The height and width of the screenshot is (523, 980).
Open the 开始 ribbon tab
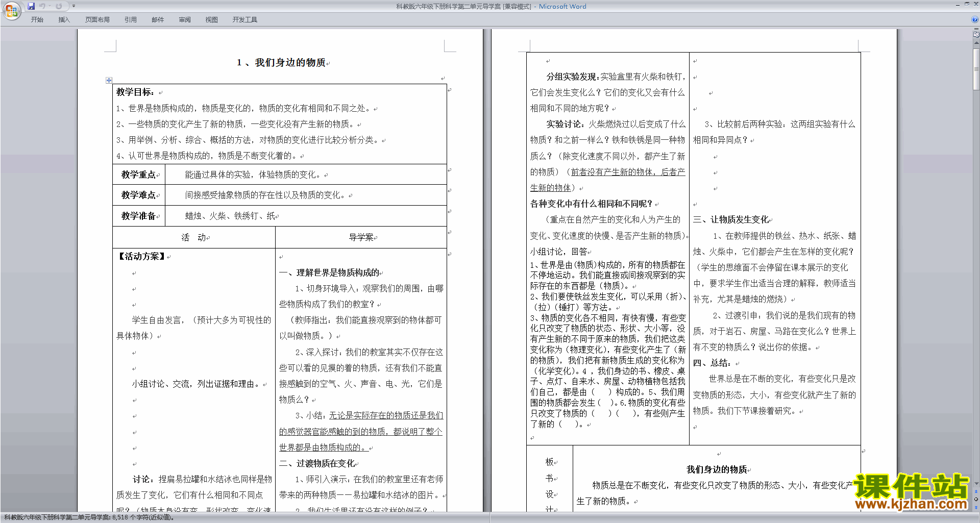point(37,20)
